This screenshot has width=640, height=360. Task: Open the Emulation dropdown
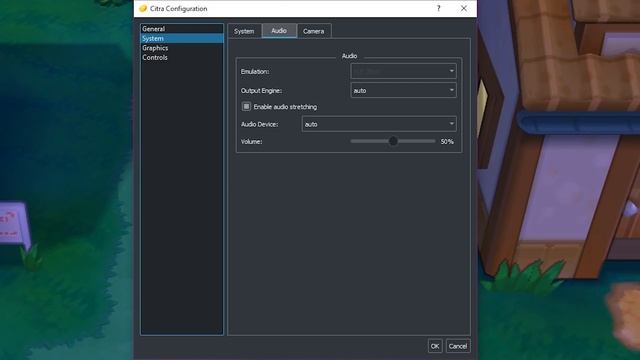[x=403, y=71]
